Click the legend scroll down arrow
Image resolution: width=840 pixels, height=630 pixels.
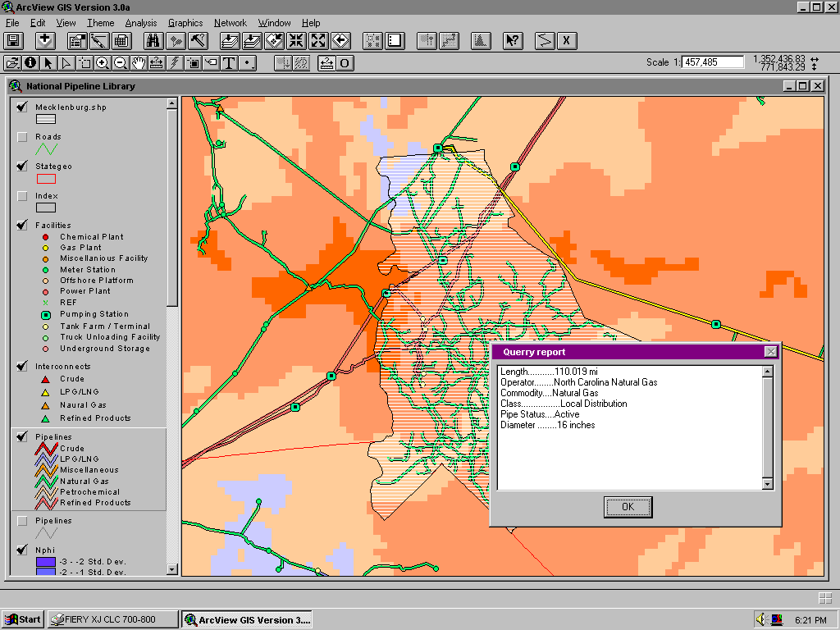(x=172, y=569)
